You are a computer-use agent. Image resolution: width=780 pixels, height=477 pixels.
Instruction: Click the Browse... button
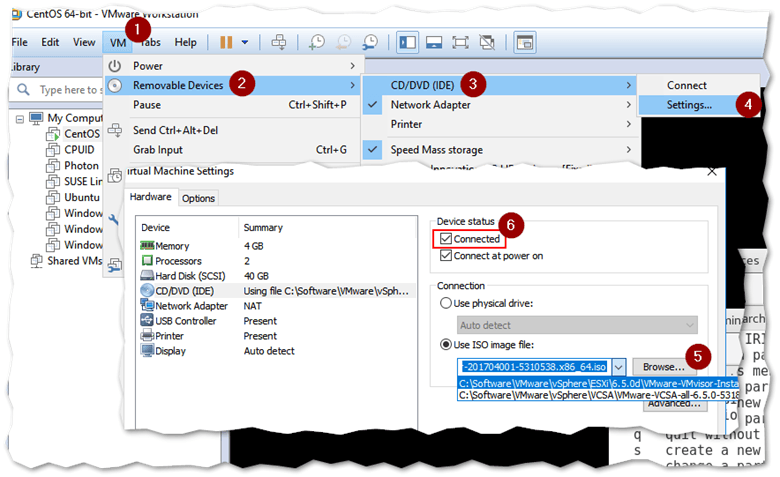click(x=664, y=367)
